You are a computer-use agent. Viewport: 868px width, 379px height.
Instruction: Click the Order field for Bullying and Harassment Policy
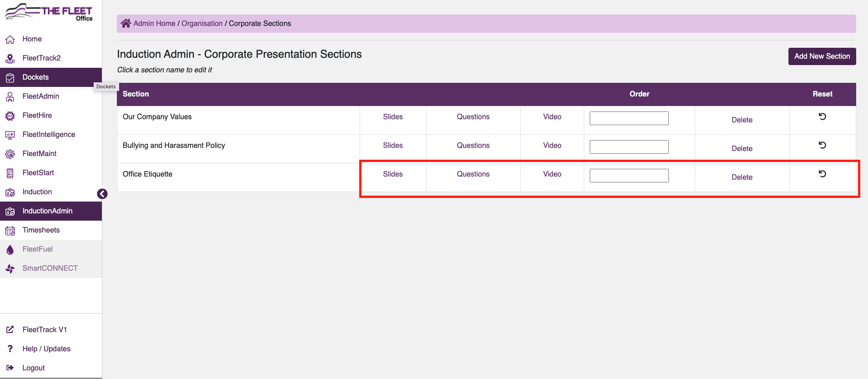[x=629, y=147]
